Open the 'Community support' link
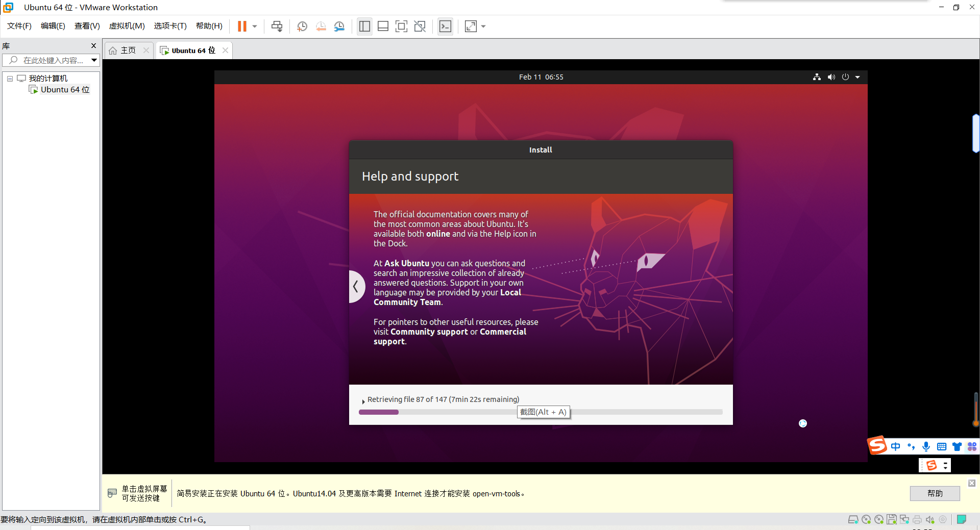The height and width of the screenshot is (530, 980). click(429, 332)
